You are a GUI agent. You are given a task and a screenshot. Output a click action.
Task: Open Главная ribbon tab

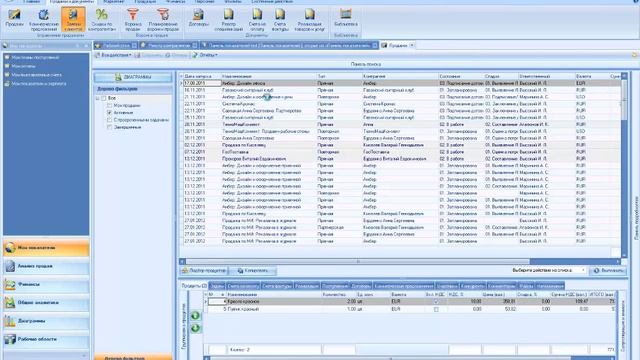32,2
